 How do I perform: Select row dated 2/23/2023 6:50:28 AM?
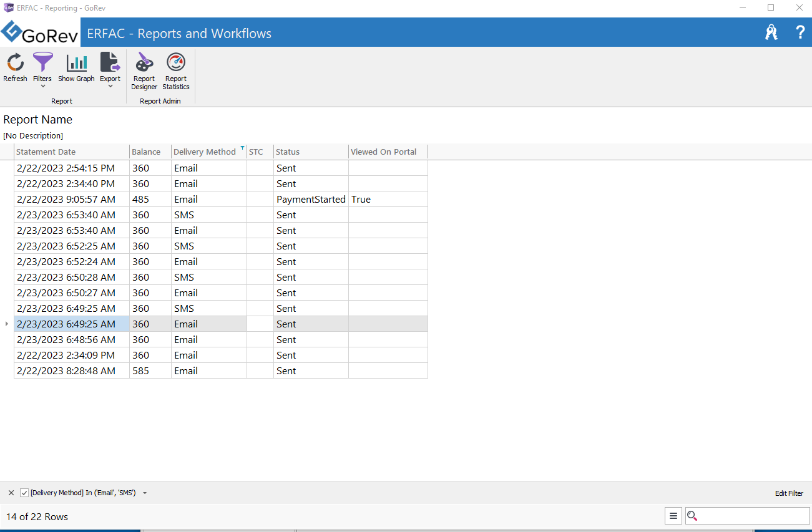click(x=221, y=278)
